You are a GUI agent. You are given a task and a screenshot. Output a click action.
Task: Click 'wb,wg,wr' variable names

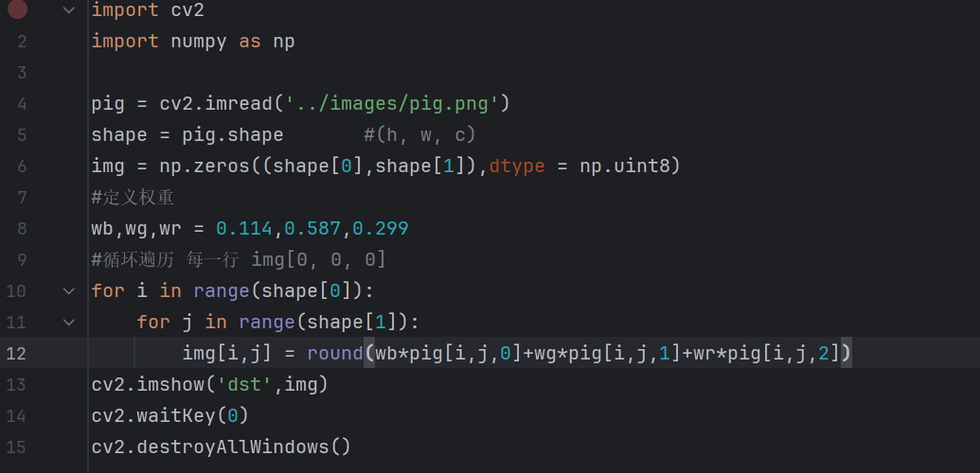[136, 229]
